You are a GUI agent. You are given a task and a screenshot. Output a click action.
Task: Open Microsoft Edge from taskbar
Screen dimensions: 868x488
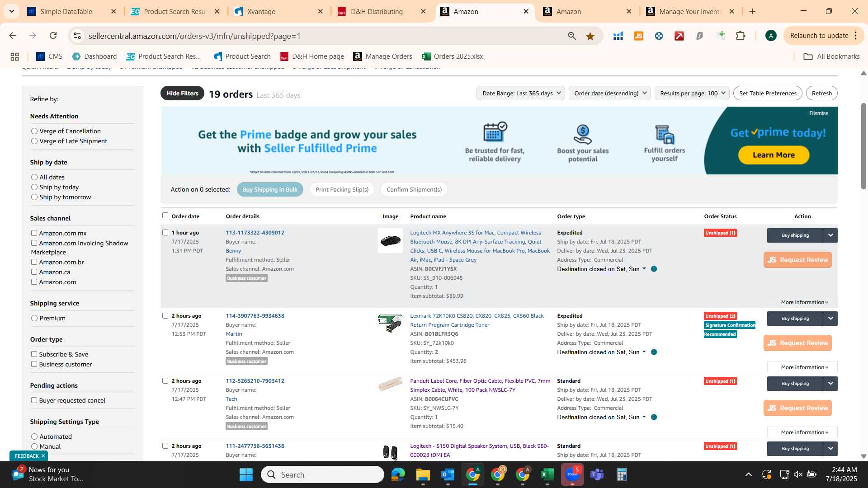pyautogui.click(x=398, y=474)
